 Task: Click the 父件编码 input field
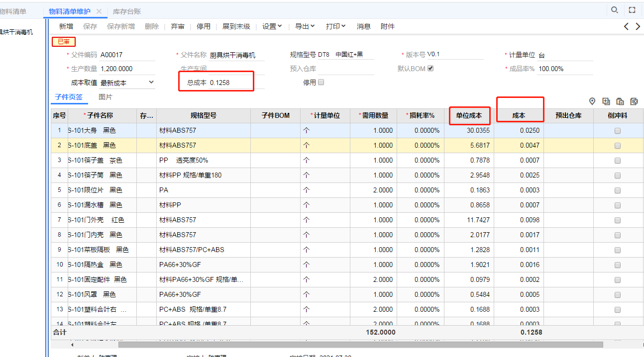tap(127, 55)
